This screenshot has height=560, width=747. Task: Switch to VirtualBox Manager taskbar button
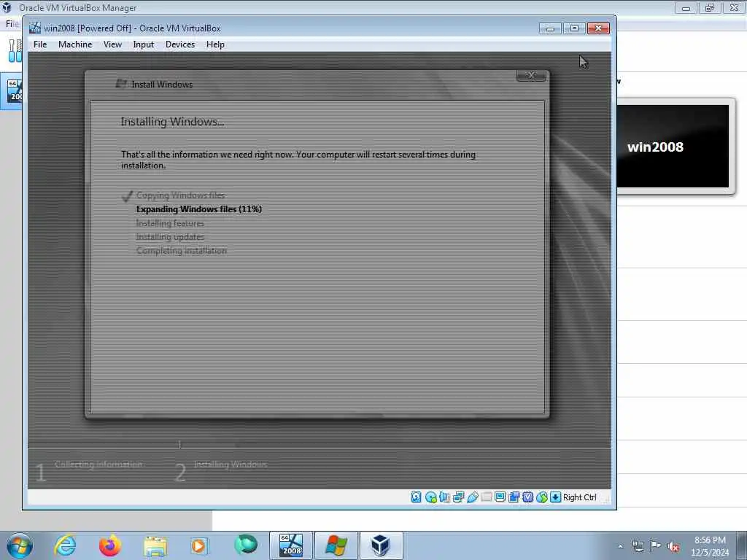point(381,545)
